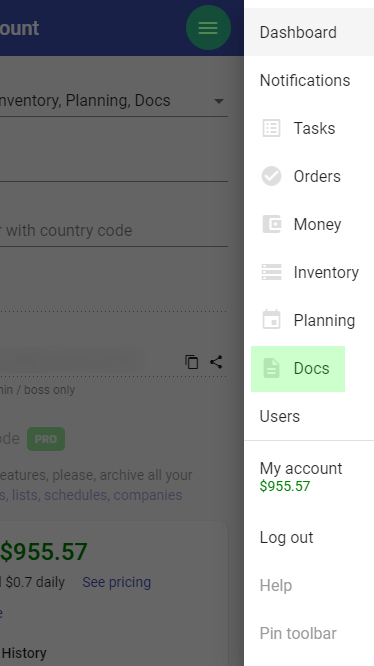Open the Dashboard menu item
The image size is (374, 666).
[309, 32]
